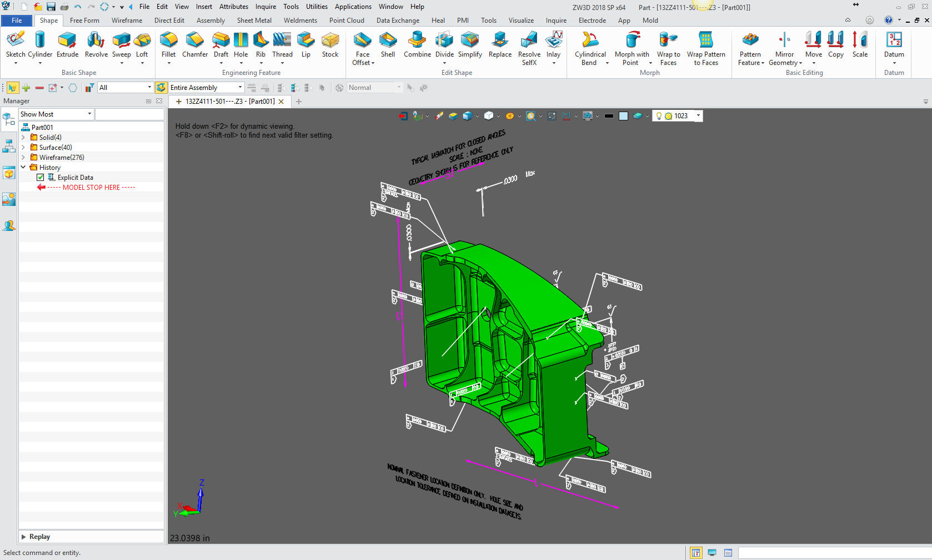932x560 pixels.
Task: Open the Show Most dropdown
Action: pyautogui.click(x=56, y=114)
